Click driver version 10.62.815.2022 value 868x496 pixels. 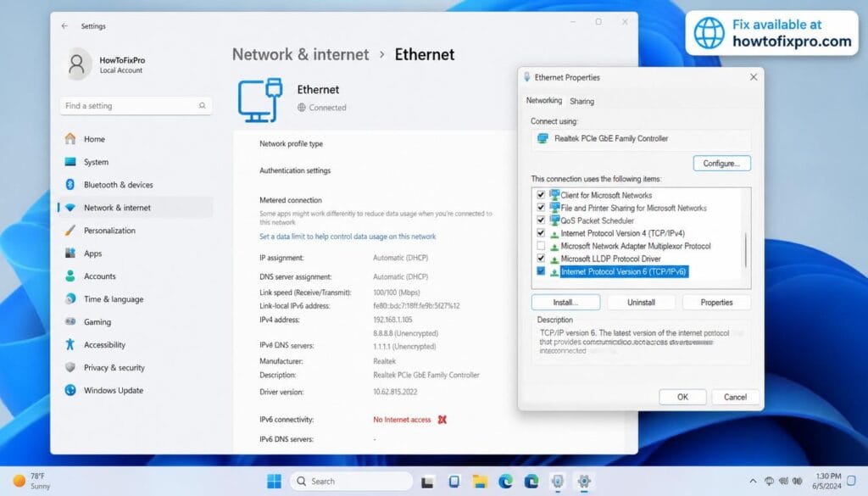tap(395, 392)
